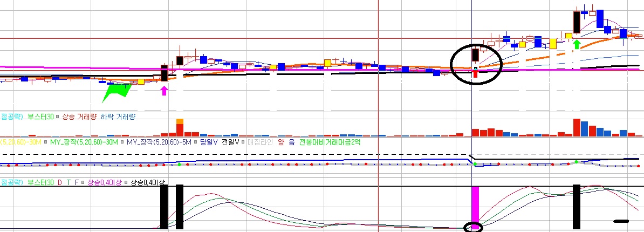Click the short black dash marker in oscillator panel
Image resolution: width=644 pixels, height=232 pixels.
coord(622,221)
